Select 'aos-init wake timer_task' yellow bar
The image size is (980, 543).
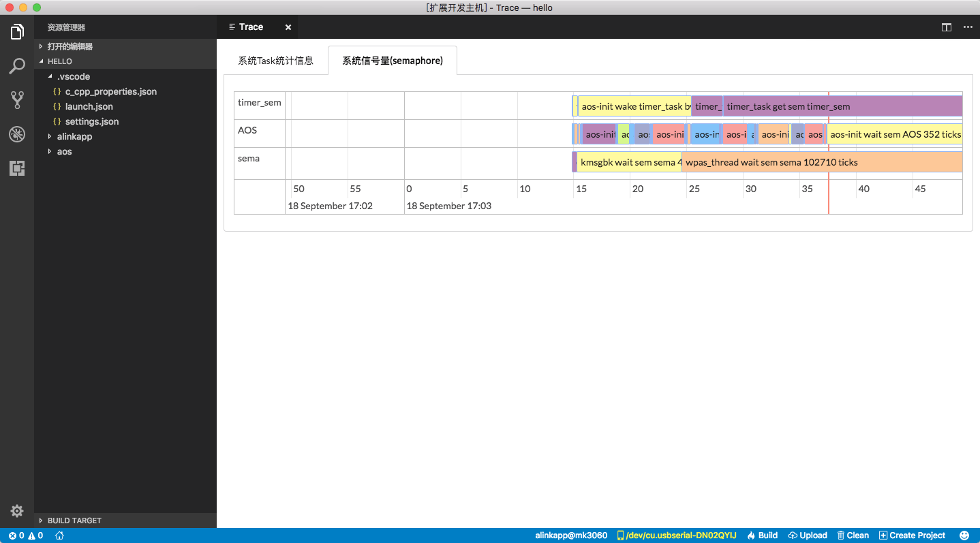tap(634, 106)
